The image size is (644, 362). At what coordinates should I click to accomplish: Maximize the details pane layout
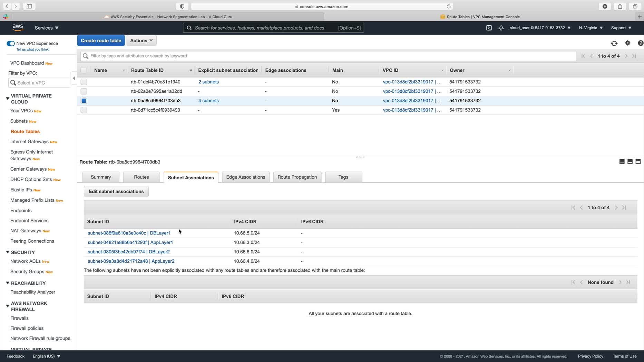point(638,162)
